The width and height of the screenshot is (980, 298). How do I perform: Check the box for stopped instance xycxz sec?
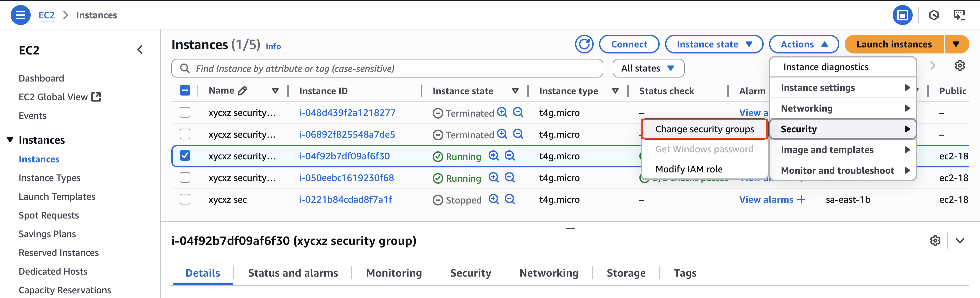tap(185, 199)
